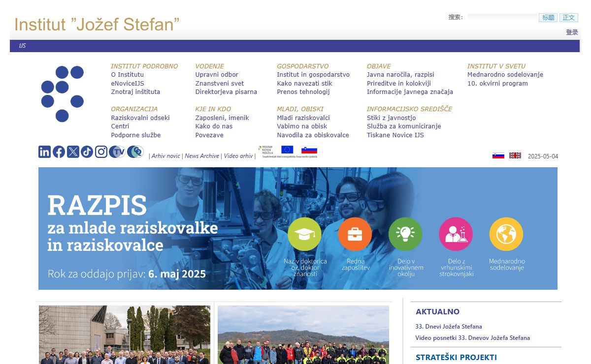Click the pink scientists Delo z strokovnjaki icon
The image size is (591, 364).
pos(456,234)
